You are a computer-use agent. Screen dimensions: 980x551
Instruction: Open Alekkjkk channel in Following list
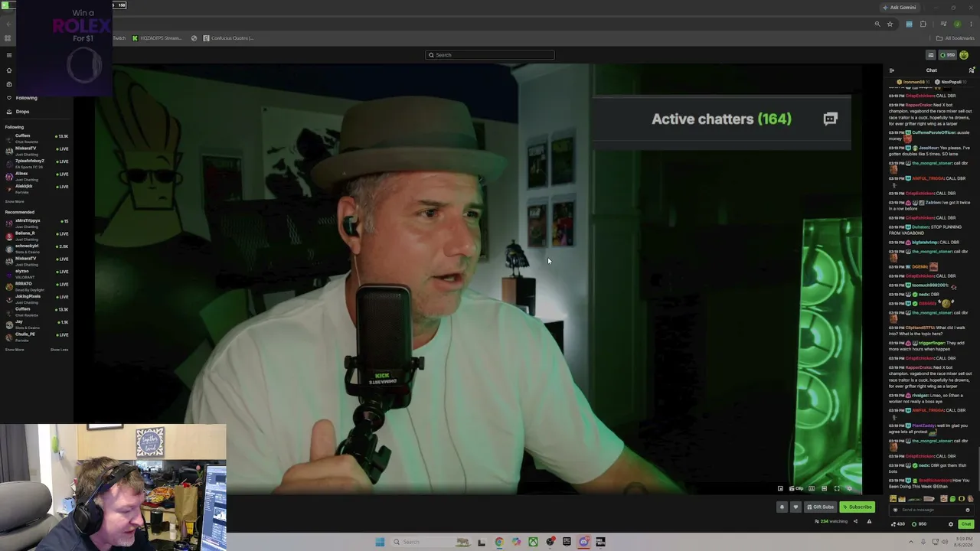[x=37, y=188]
